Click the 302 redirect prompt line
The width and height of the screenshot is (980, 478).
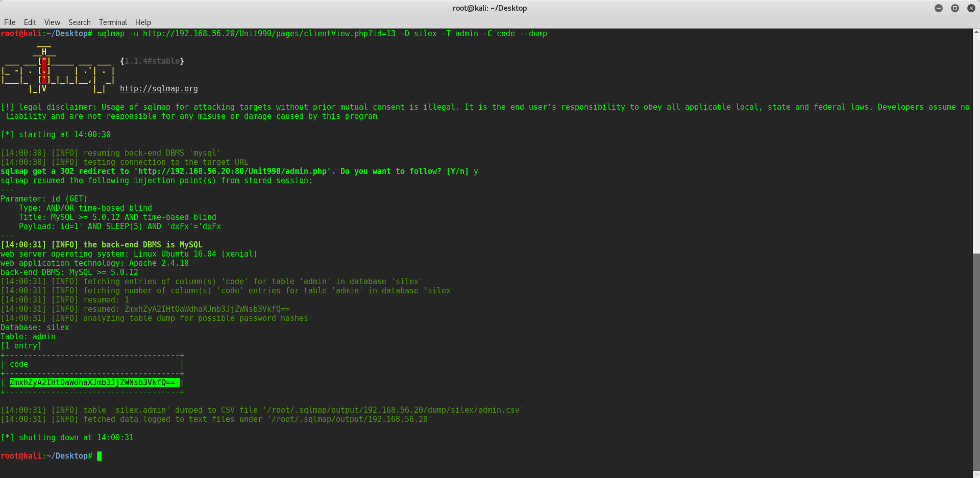[239, 171]
